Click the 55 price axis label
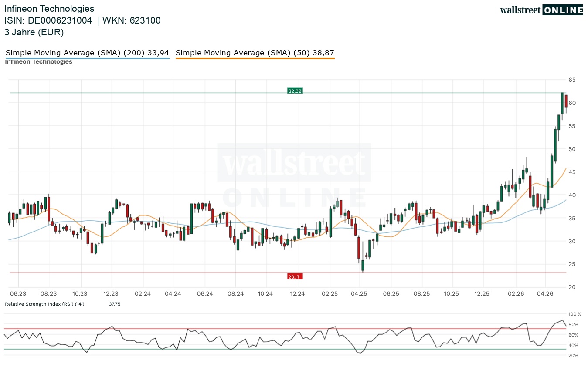Image resolution: width=588 pixels, height=367 pixels. (571, 126)
